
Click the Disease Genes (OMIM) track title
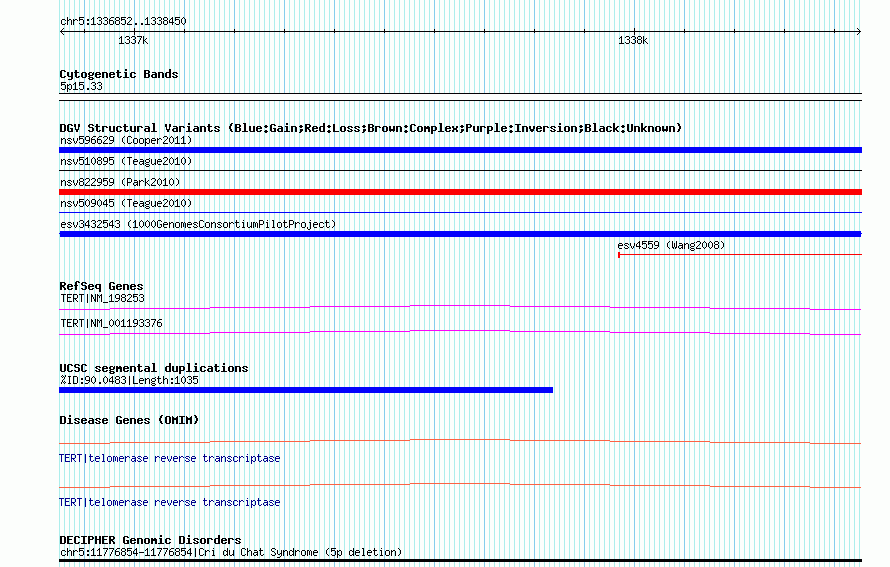(x=129, y=420)
